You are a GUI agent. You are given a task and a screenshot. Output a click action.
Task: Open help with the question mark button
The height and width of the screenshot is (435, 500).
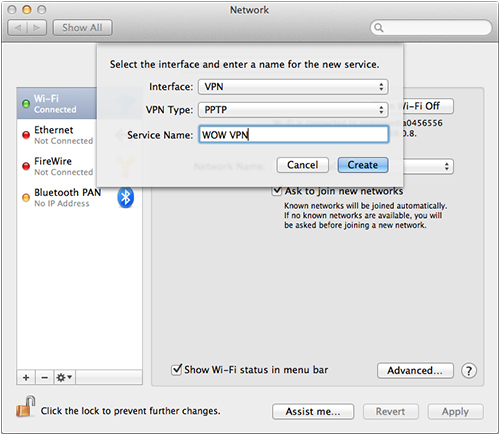tap(469, 370)
